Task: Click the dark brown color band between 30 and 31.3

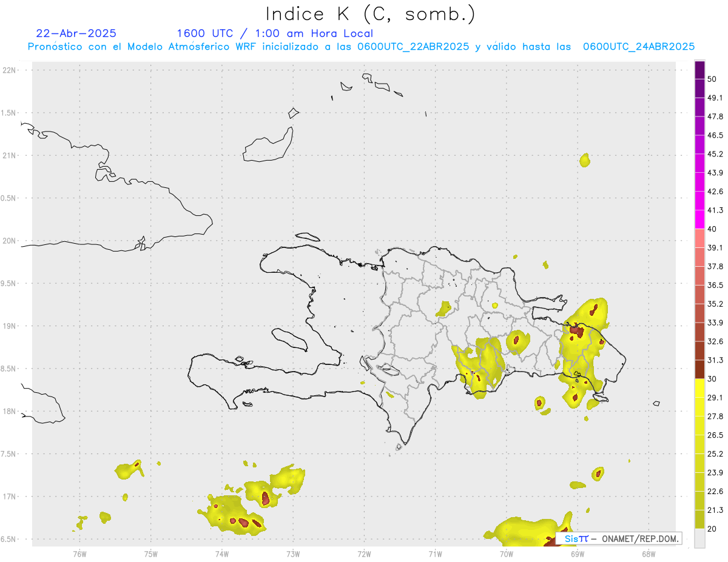Action: [699, 369]
